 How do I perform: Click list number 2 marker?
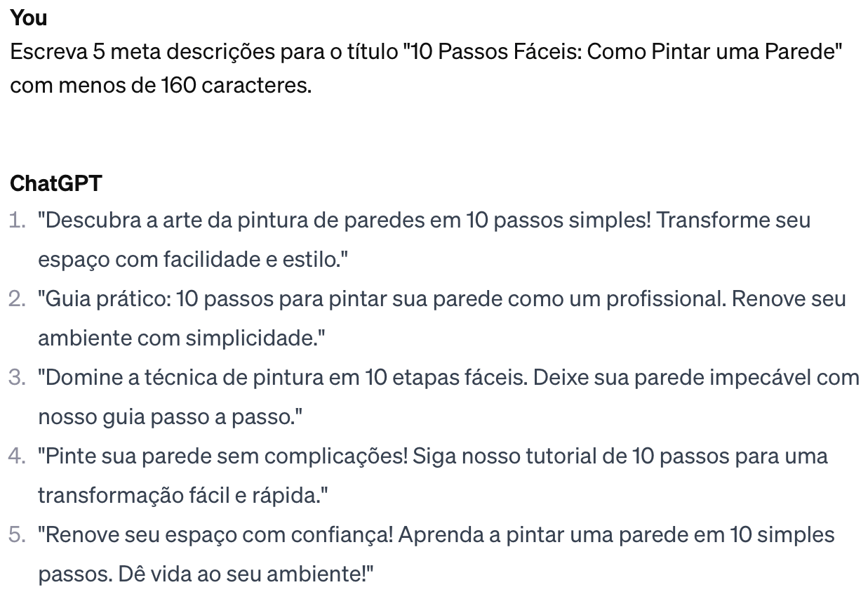click(18, 299)
